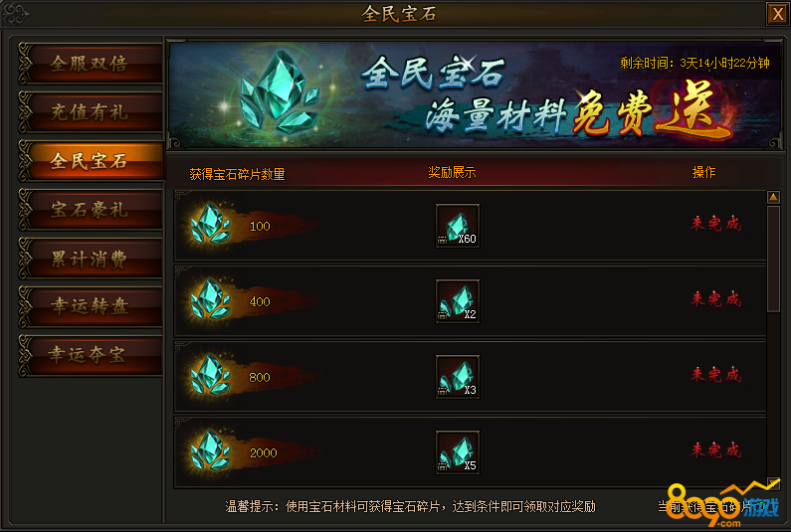This screenshot has height=532, width=791.
Task: Open the 宝石豪礼 tab
Action: tap(91, 209)
